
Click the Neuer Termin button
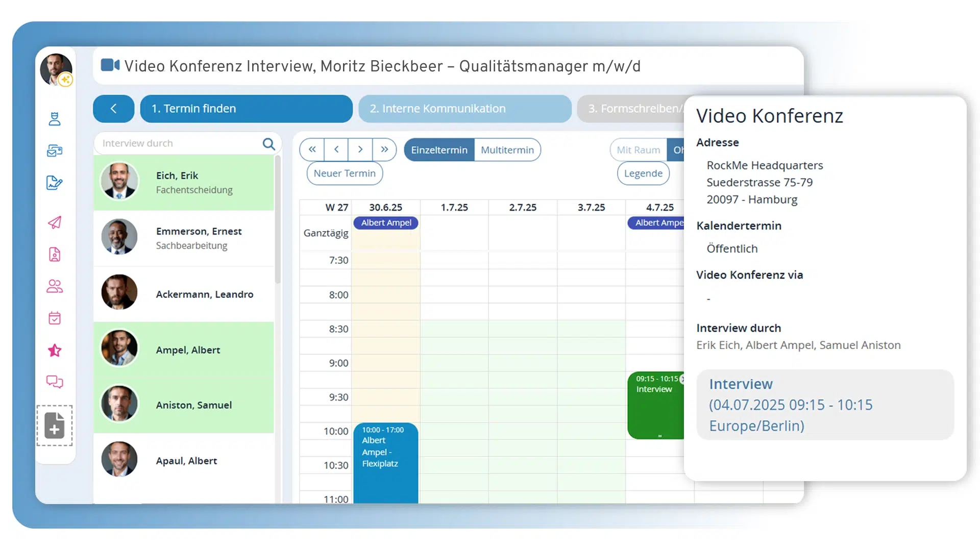click(345, 173)
